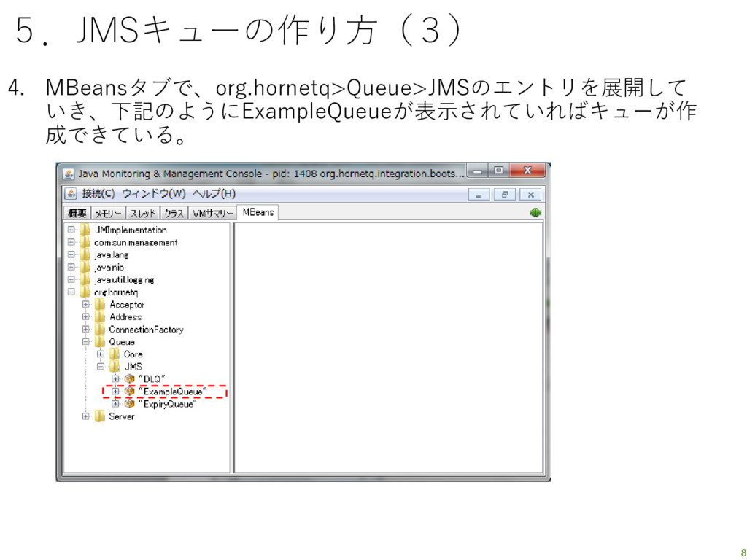Viewport: 747px width, 560px height.
Task: Collapse the Queue node
Action: [x=86, y=341]
